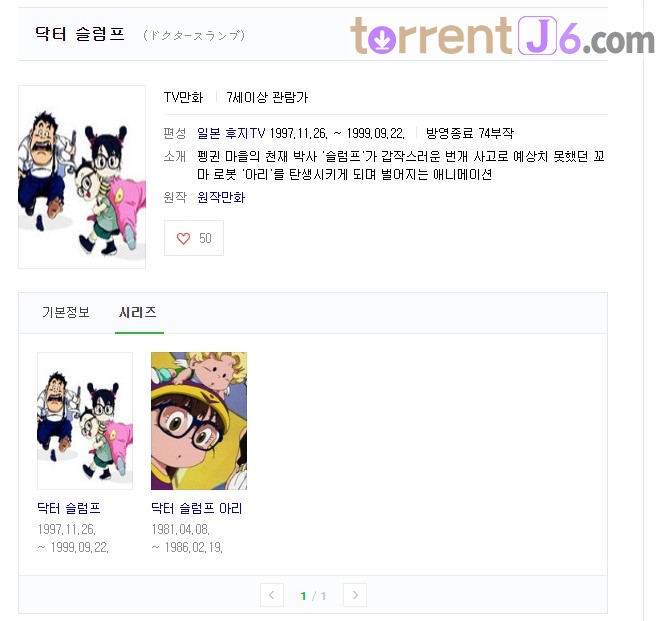The height and width of the screenshot is (621, 666).
Task: Go to next page arrow in pagination
Action: (x=355, y=595)
